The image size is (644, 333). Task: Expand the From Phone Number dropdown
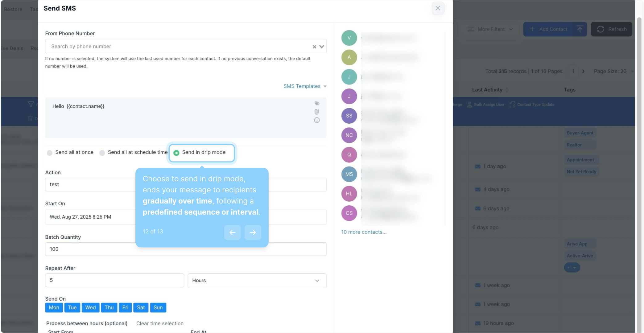(x=322, y=47)
